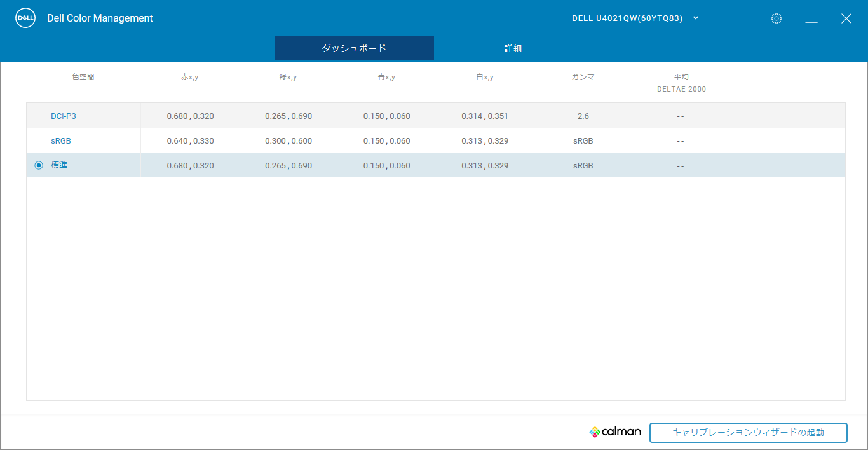This screenshot has height=450, width=868.
Task: Click 標準 row white value 0.313, 0.329
Action: click(485, 166)
